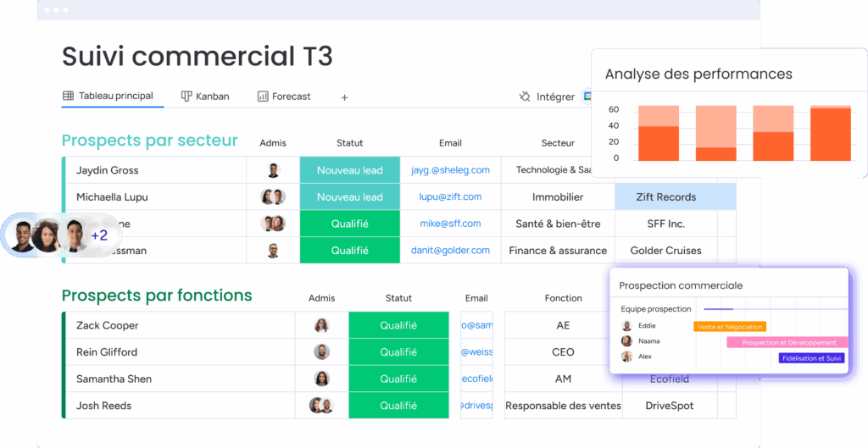Open email link jayg.@sheleg.com
868x448 pixels.
pyautogui.click(x=450, y=170)
